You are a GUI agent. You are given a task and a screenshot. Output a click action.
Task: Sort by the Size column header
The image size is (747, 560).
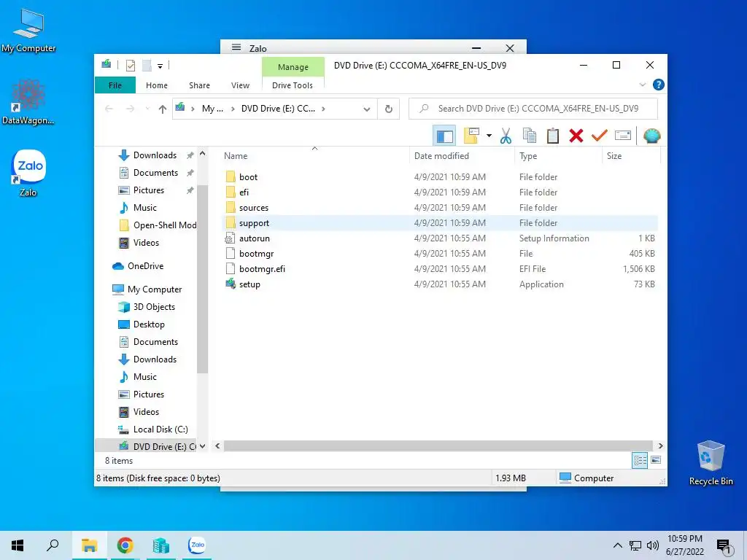point(631,156)
